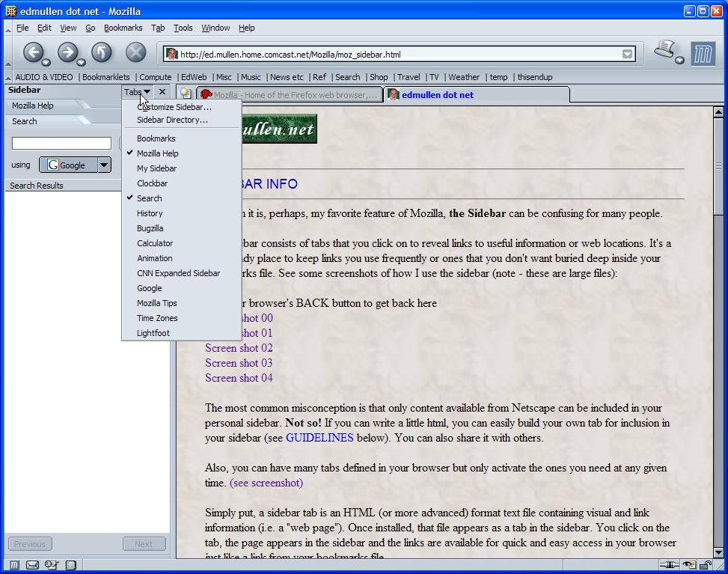The image size is (728, 574).
Task: Choose Customize Sidebar... from the menu
Action: (x=174, y=107)
